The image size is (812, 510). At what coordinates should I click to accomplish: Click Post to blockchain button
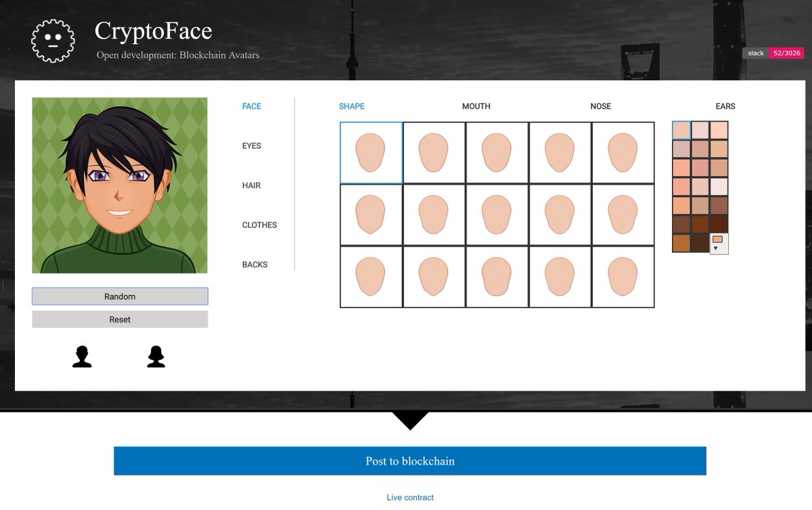pyautogui.click(x=410, y=461)
